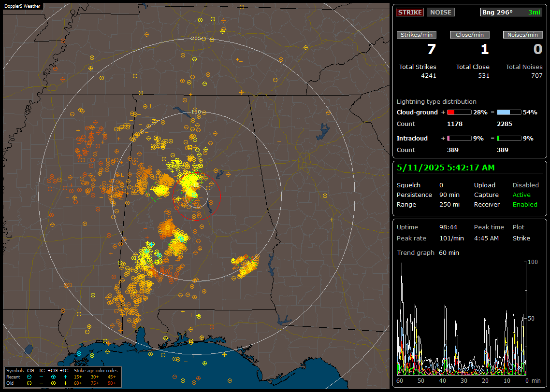This screenshot has width=550, height=392.
Task: Select the Noises/min button
Action: click(x=522, y=35)
